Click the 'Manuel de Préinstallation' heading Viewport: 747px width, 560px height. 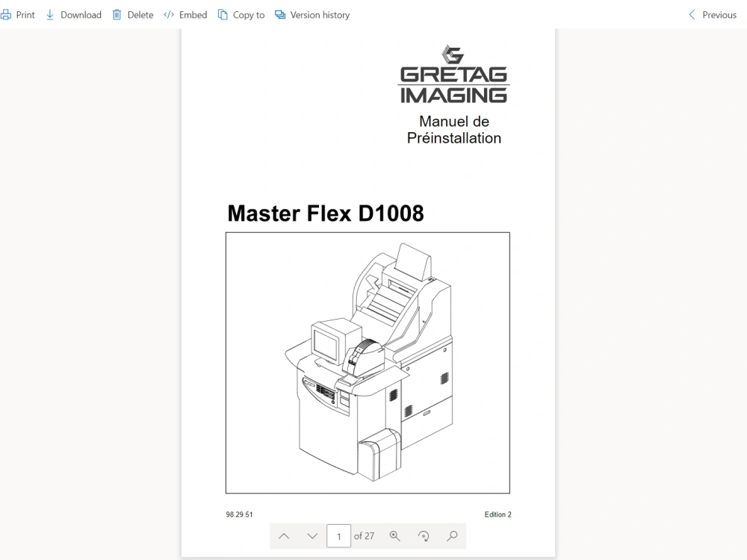(454, 129)
